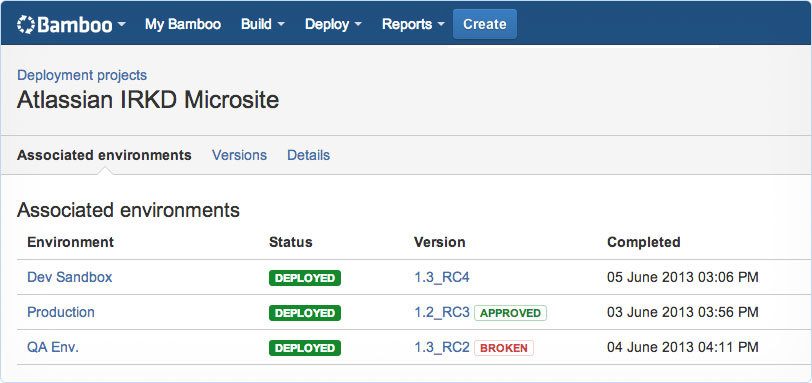
Task: Open the Deploy dropdown menu
Action: (333, 24)
